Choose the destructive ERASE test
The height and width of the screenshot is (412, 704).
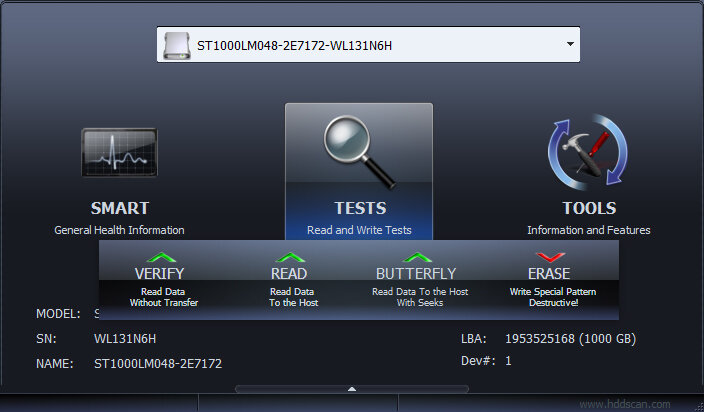point(549,273)
